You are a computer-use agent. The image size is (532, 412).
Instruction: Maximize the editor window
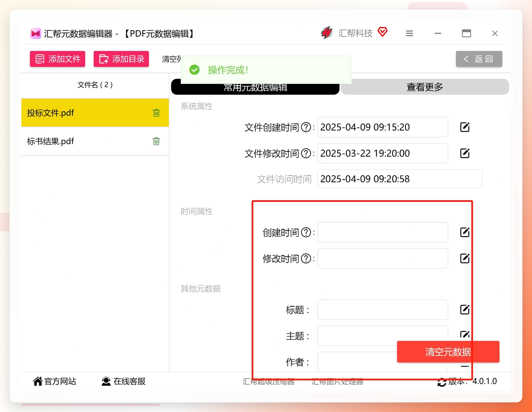[x=466, y=33]
